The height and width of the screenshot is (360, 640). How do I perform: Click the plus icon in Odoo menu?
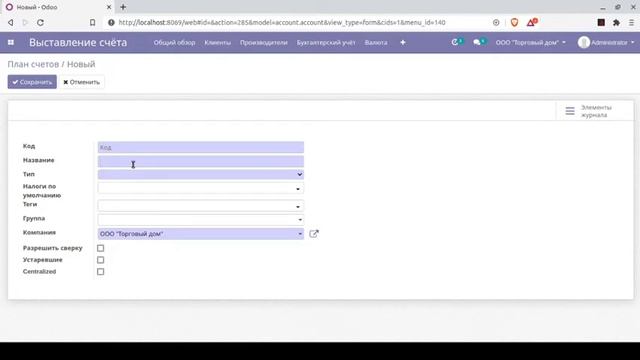point(402,42)
